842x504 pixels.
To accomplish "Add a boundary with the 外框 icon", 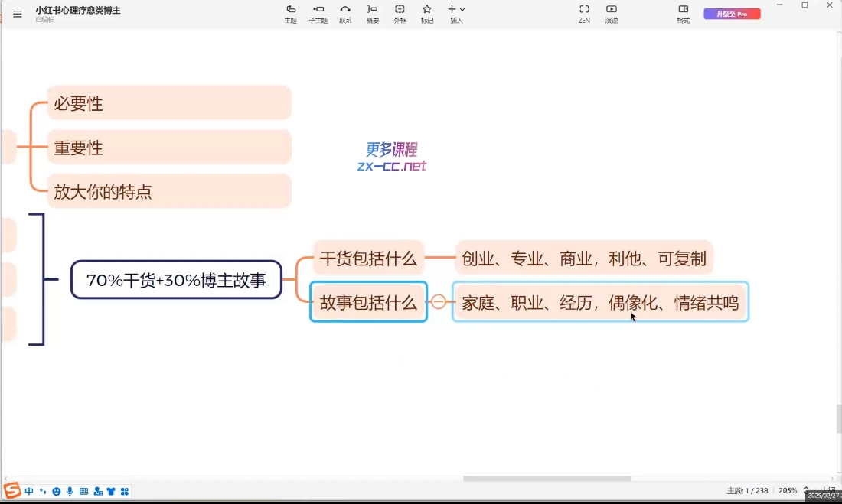I will [x=400, y=14].
